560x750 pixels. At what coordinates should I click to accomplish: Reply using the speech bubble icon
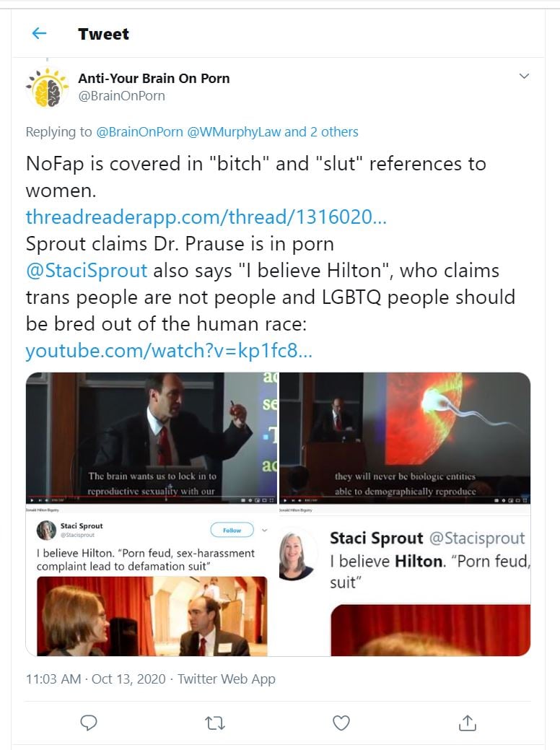click(x=89, y=723)
